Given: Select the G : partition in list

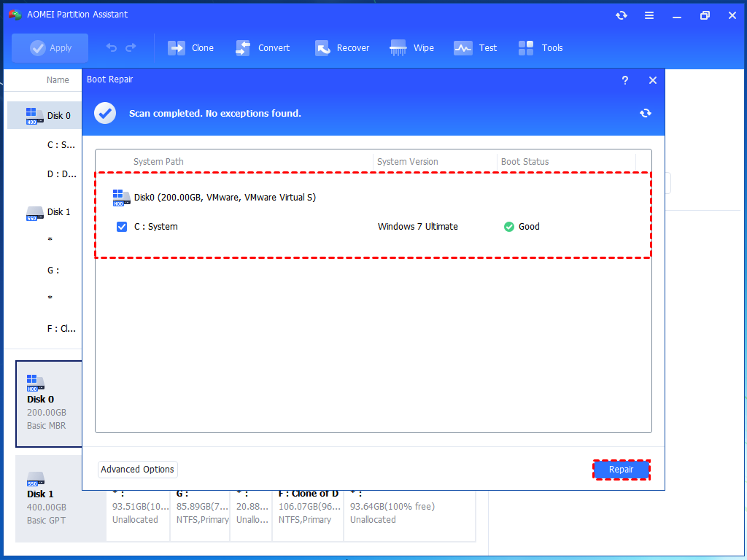Looking at the screenshot, I should tap(53, 271).
